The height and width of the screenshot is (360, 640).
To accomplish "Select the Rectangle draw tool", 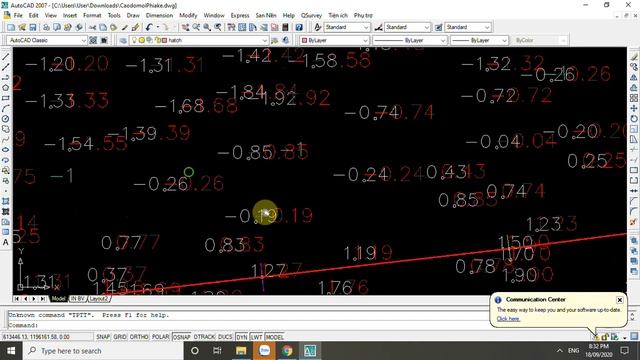I will click(5, 98).
